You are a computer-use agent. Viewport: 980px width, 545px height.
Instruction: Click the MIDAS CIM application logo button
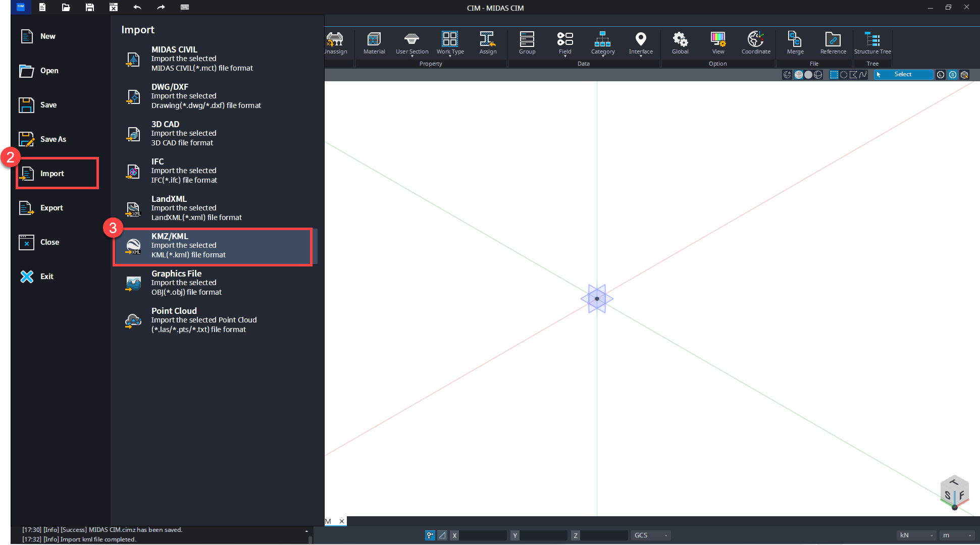21,7
